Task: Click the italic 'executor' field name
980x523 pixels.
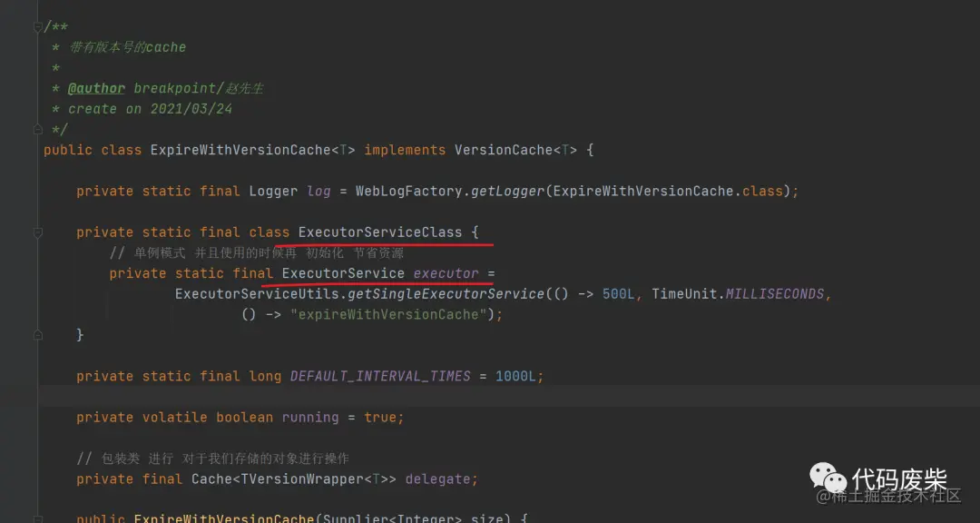Action: pyautogui.click(x=446, y=273)
